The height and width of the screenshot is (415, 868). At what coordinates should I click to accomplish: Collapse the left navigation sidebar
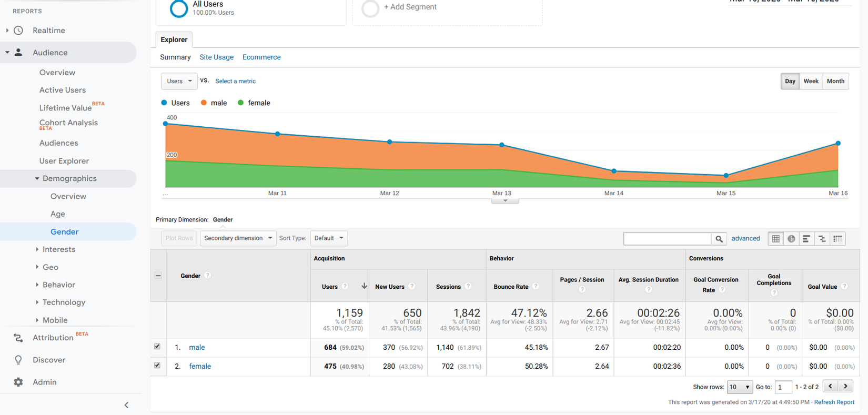[126, 405]
